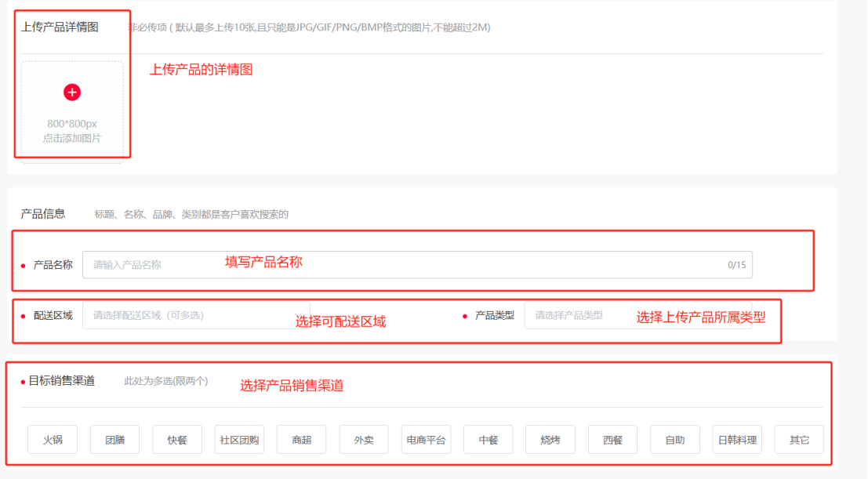Viewport: 868px width, 479px height.
Task: Select the 其它 channel option
Action: [799, 440]
